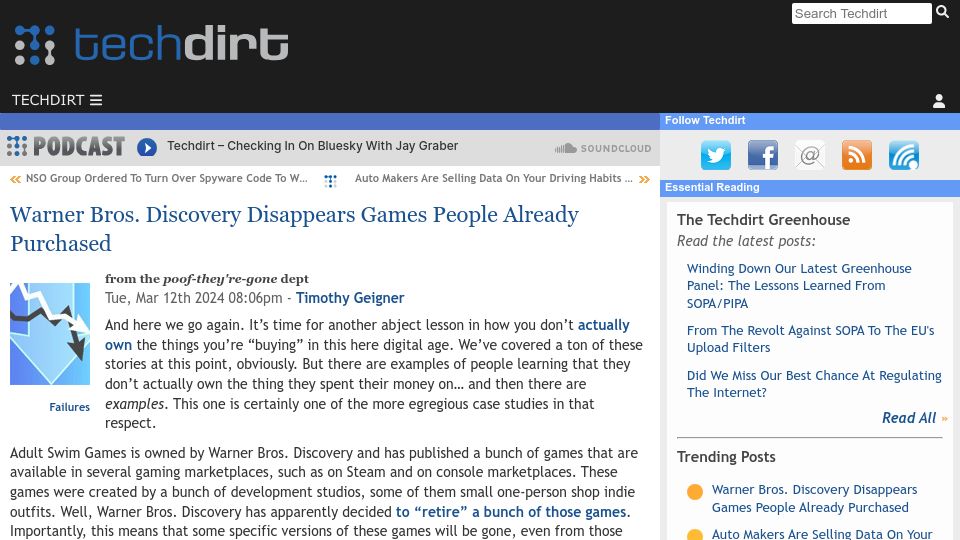Open Winding Down Our Latest Greenhouse Panel

(799, 286)
